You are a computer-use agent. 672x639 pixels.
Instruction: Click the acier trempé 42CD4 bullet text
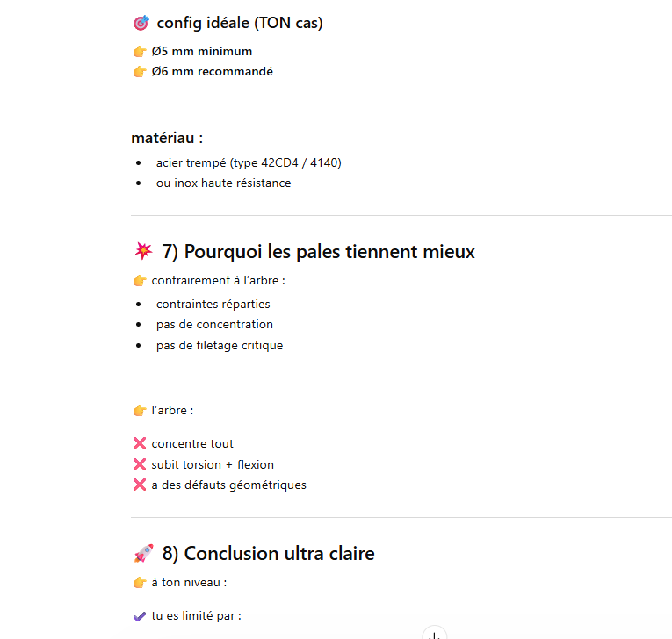(249, 162)
